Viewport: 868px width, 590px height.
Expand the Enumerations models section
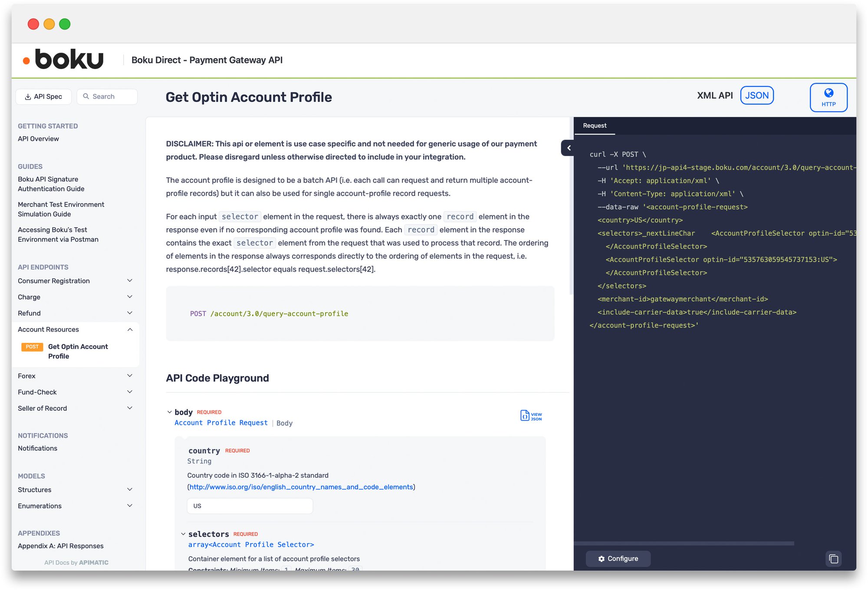coord(75,506)
